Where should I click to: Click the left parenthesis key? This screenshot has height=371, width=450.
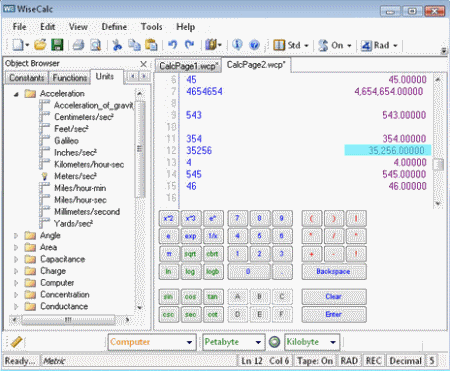311,218
